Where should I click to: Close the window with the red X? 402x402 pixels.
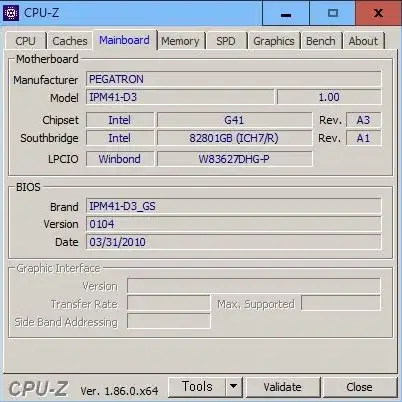pyautogui.click(x=378, y=13)
